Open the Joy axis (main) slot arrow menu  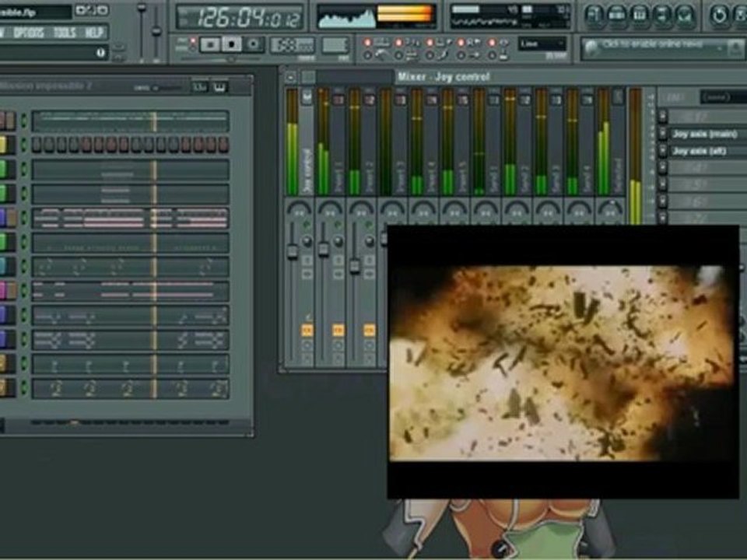coord(663,135)
